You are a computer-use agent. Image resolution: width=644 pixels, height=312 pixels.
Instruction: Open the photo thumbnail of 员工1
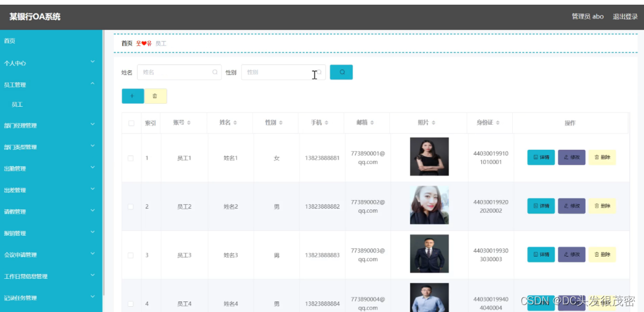429,157
